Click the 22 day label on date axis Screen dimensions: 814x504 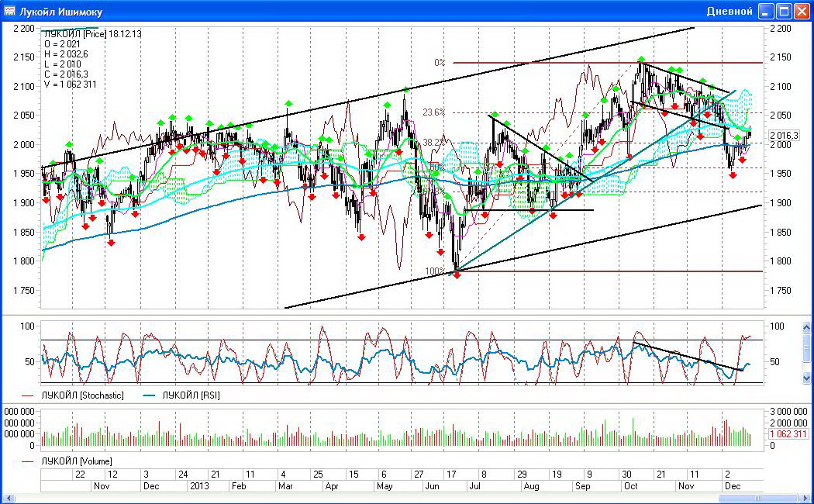[80, 475]
